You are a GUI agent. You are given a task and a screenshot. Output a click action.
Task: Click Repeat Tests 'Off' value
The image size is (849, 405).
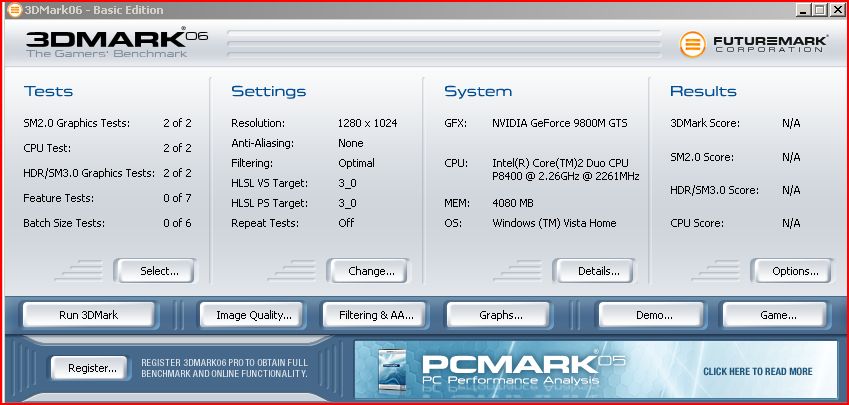346,223
